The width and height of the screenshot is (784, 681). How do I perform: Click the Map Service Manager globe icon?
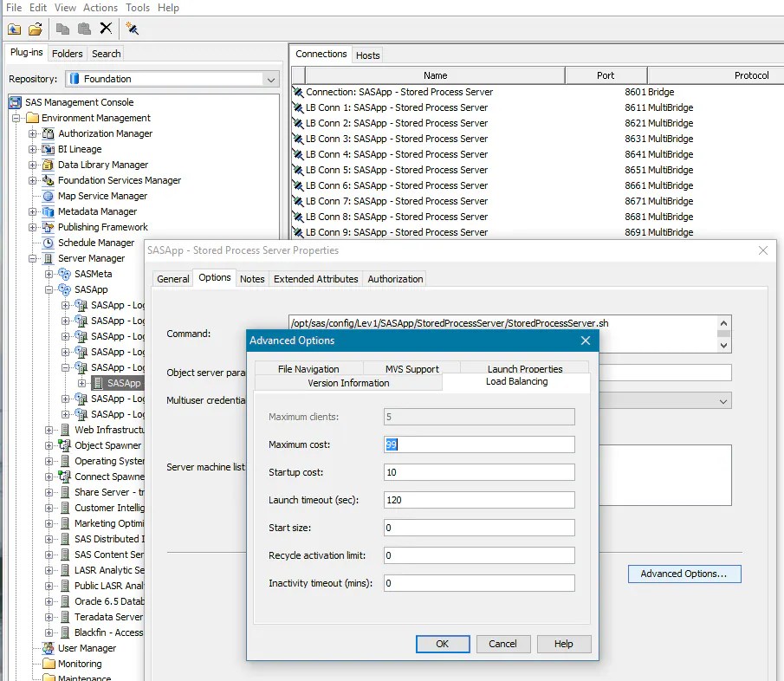(x=48, y=196)
